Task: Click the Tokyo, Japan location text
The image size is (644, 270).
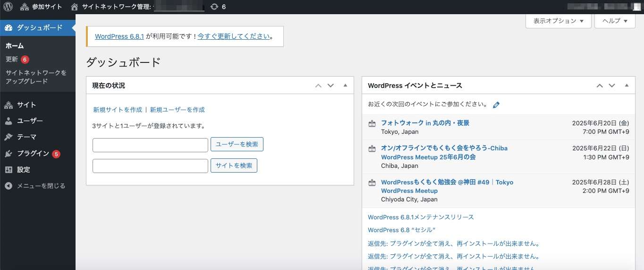Action: [x=400, y=132]
